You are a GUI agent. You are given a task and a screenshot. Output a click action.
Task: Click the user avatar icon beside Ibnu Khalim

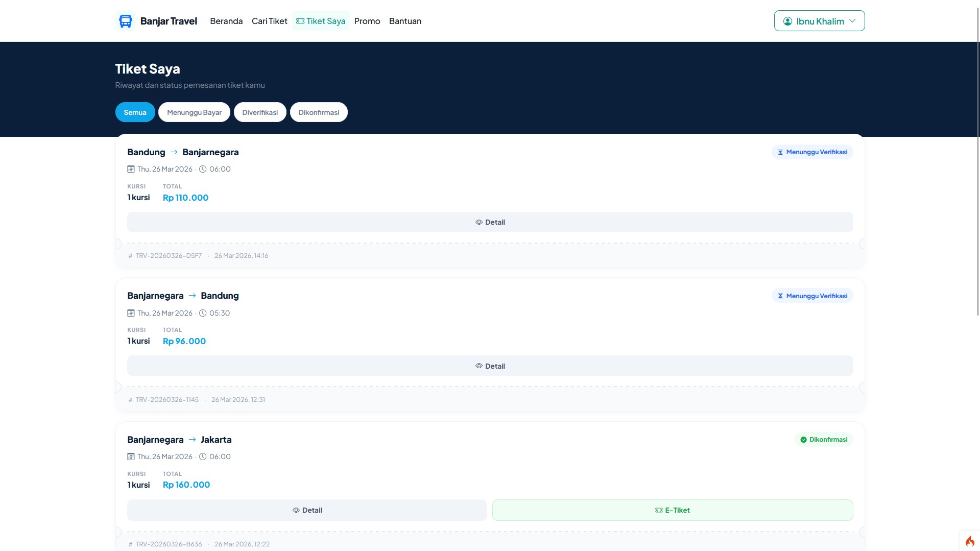point(787,21)
